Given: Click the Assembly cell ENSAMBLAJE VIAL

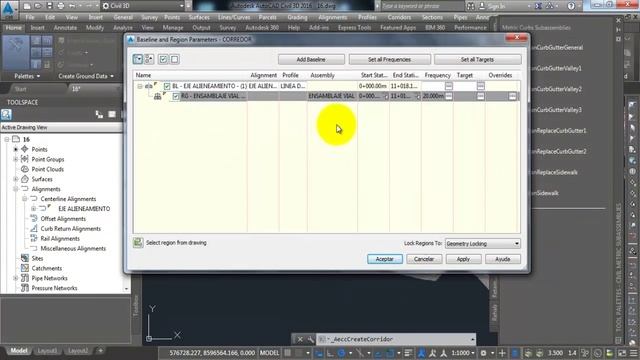Looking at the screenshot, I should click(x=331, y=96).
